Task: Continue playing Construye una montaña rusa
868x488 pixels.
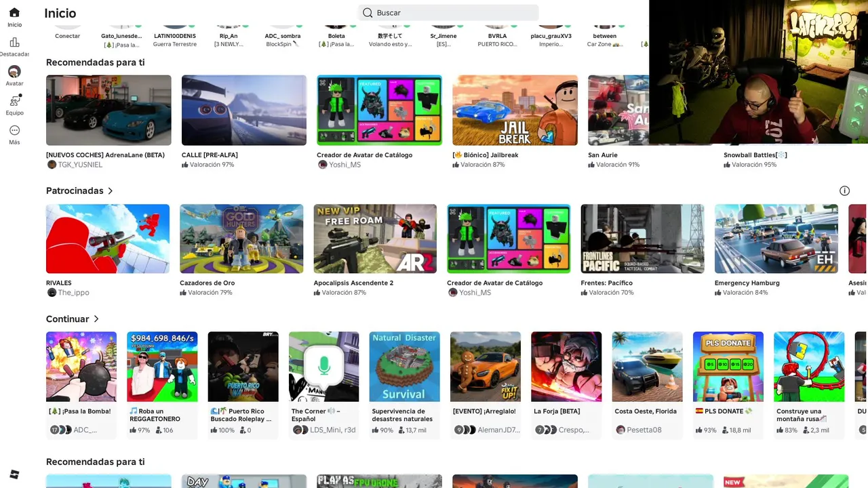Action: 809,367
